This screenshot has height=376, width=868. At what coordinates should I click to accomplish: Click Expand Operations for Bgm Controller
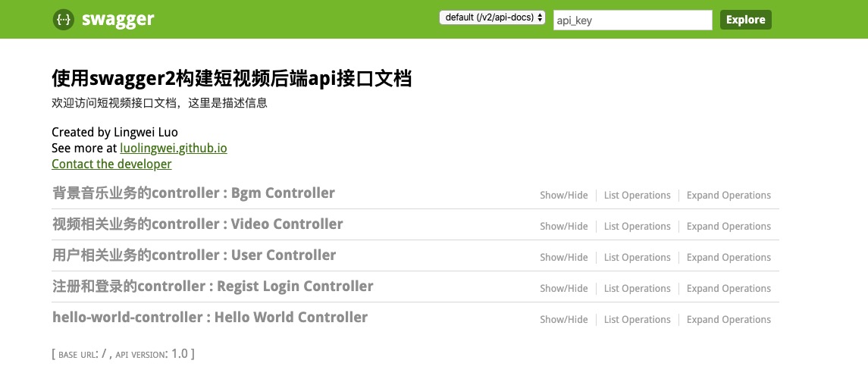coord(729,195)
